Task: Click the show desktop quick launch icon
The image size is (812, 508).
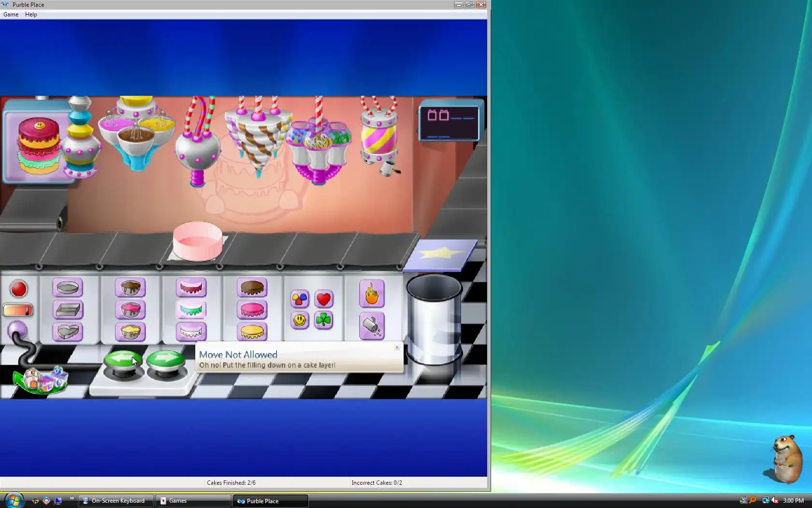Action: 58,501
